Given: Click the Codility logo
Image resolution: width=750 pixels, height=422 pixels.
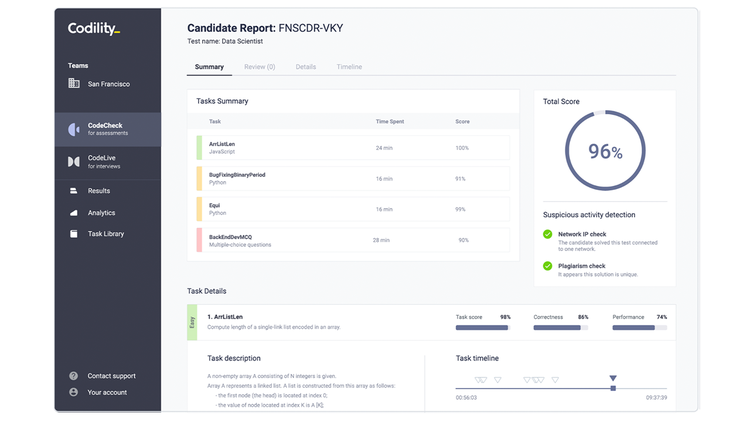Looking at the screenshot, I should [94, 29].
